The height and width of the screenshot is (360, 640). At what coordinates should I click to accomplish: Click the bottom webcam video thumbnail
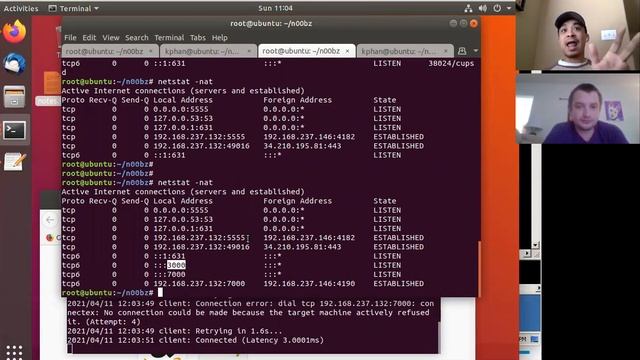click(578, 109)
